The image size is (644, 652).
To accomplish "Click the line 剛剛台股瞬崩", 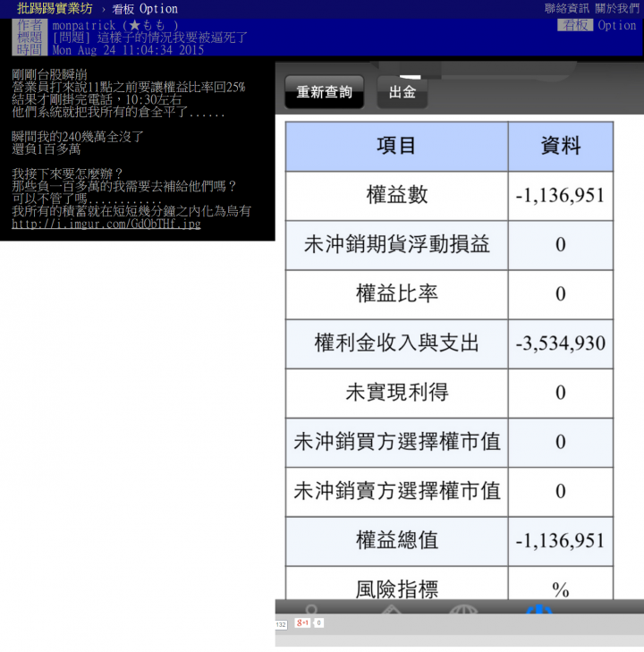I will pyautogui.click(x=49, y=75).
